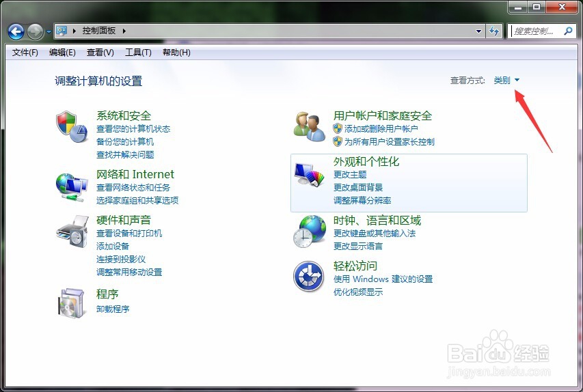Click the System and Security shield icon
Image resolution: width=583 pixels, height=392 pixels.
pyautogui.click(x=72, y=127)
